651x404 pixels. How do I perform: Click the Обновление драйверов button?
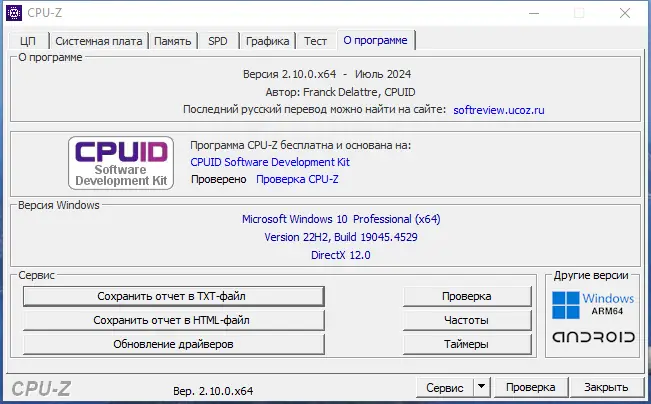tap(174, 344)
